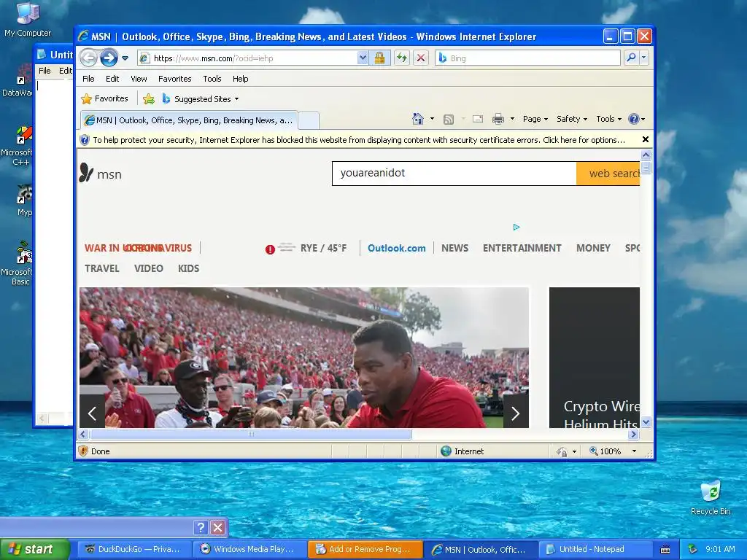Click the Windows Start button
This screenshot has height=560, width=747.
(35, 549)
